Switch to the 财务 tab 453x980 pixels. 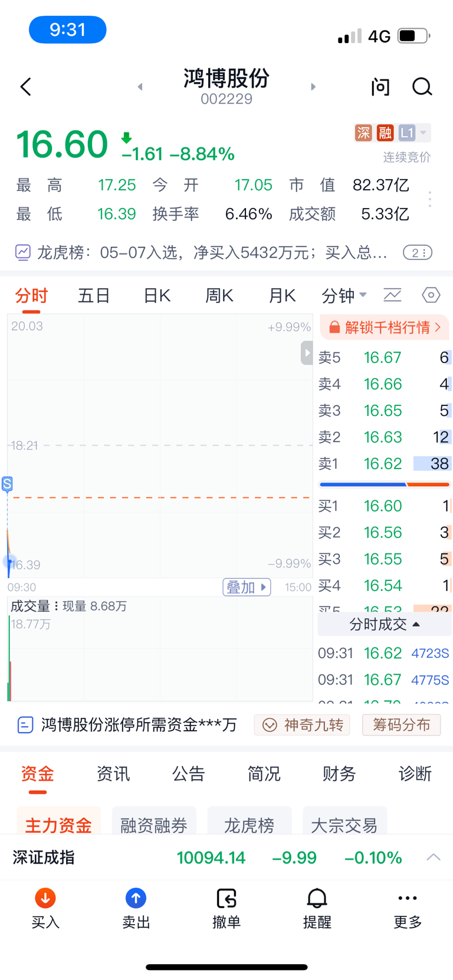(339, 774)
